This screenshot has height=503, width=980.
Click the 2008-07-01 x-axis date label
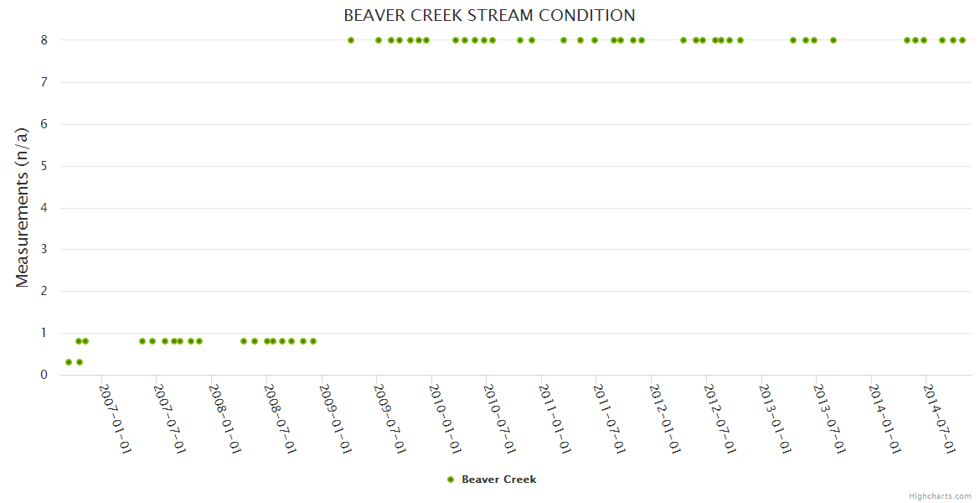(280, 417)
